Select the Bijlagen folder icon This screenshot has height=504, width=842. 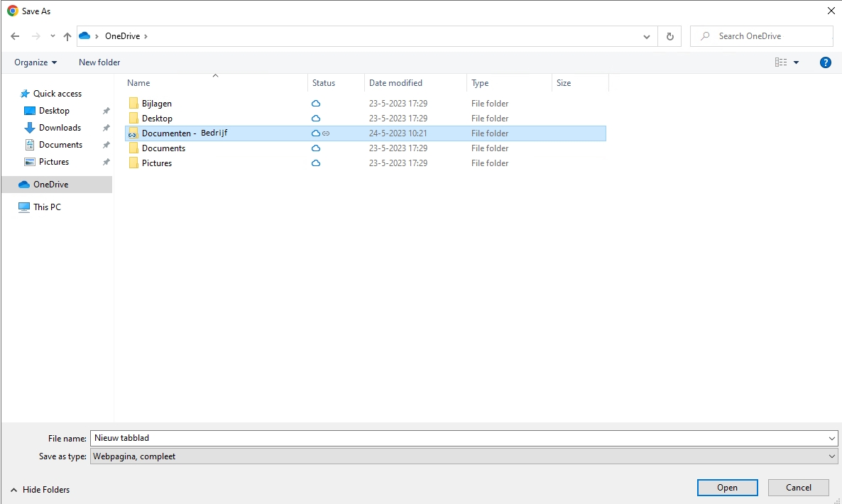[133, 104]
